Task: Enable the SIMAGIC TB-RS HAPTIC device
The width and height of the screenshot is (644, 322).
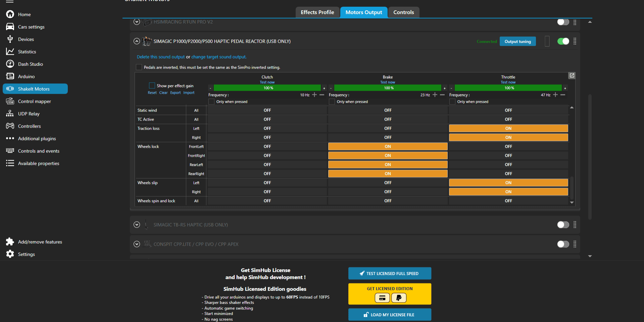Action: [x=563, y=225]
